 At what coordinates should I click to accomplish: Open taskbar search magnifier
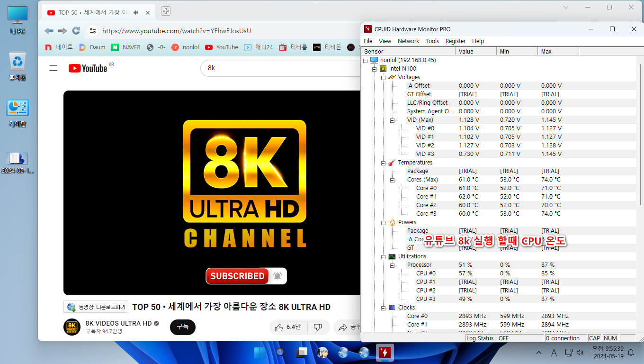click(281, 353)
